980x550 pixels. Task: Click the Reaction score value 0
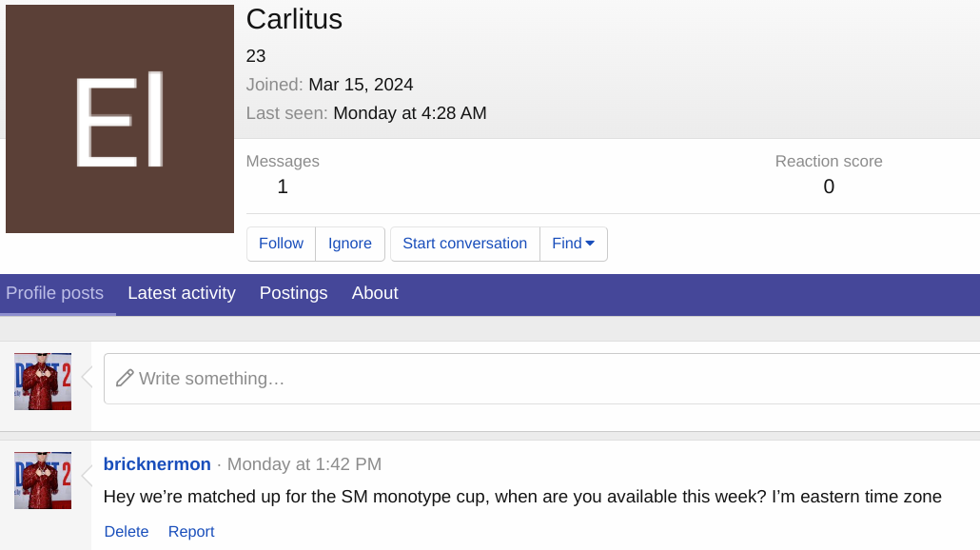pyautogui.click(x=829, y=187)
